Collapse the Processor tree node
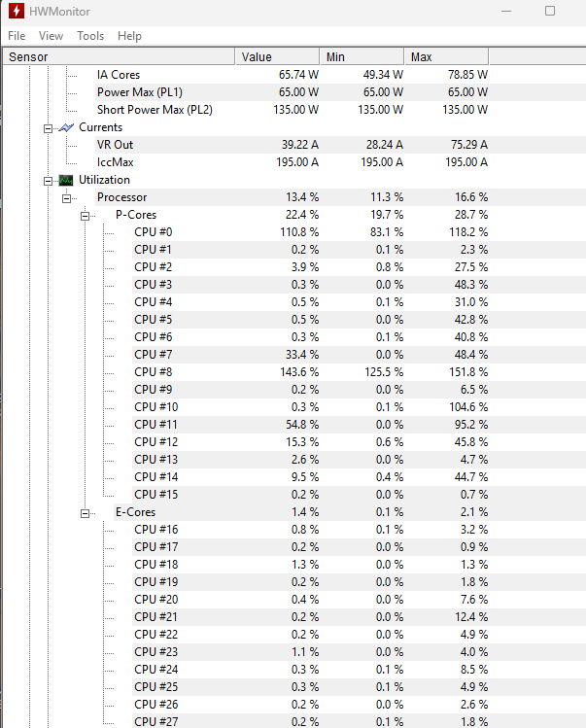This screenshot has height=728, width=586. pyautogui.click(x=66, y=198)
